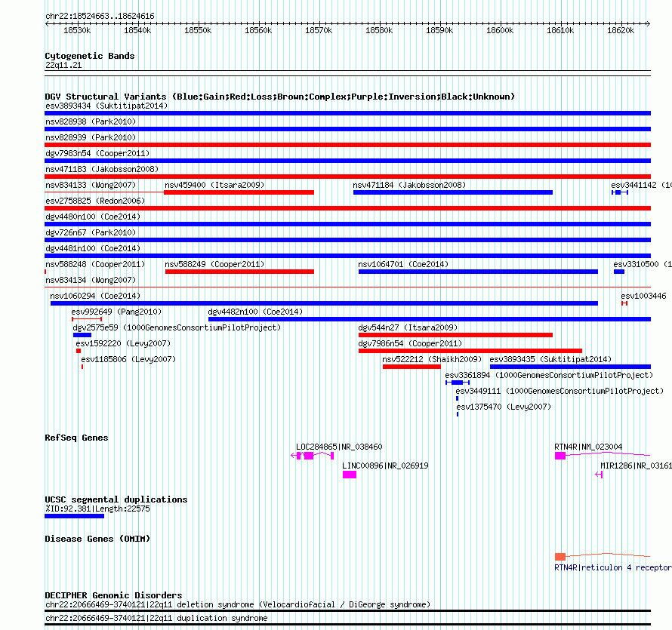Click DECIPHER Genomic Disorders track title

[x=113, y=595]
